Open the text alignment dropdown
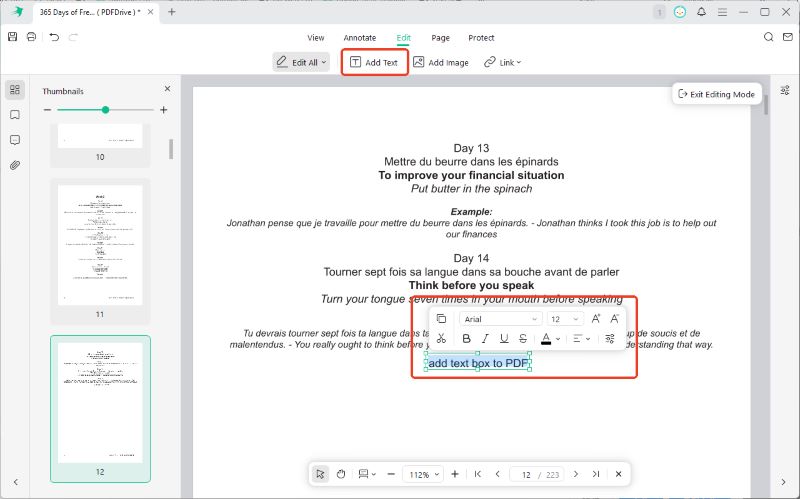 click(x=581, y=338)
